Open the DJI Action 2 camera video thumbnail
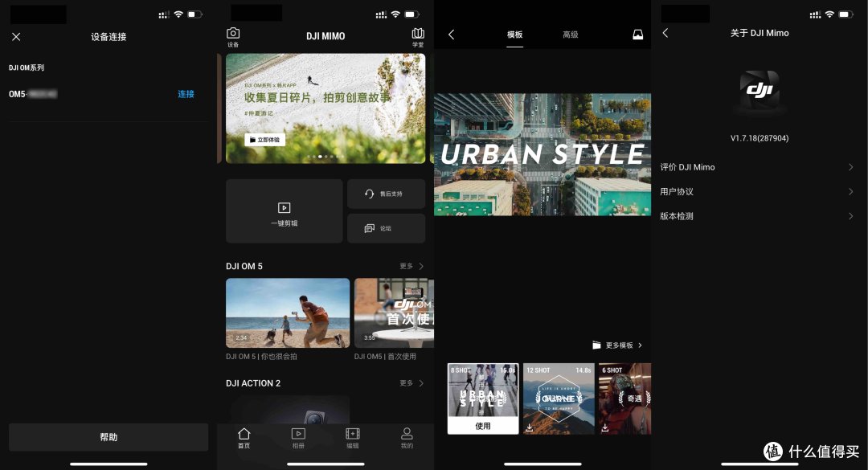 tap(287, 410)
